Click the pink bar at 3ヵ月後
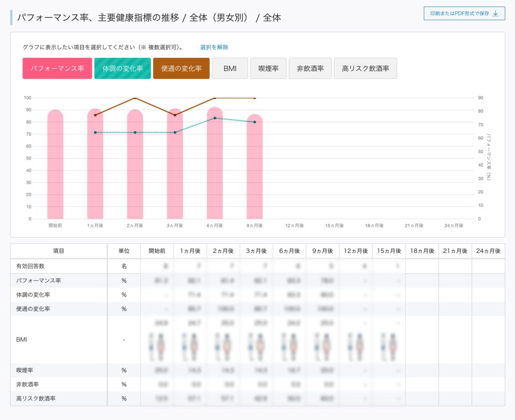Image resolution: width=515 pixels, height=420 pixels. (x=175, y=164)
